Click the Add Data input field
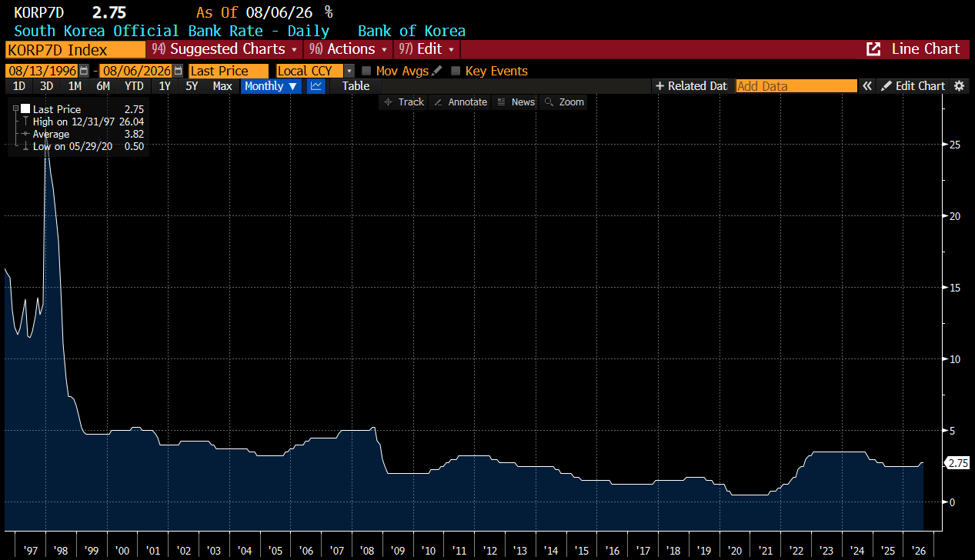The height and width of the screenshot is (560, 975). point(796,86)
